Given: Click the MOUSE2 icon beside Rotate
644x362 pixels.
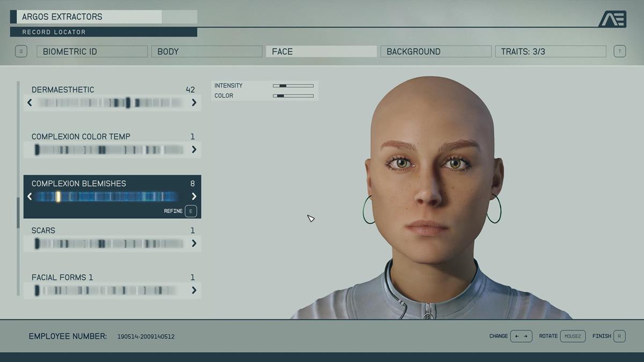Looking at the screenshot, I should [573, 336].
